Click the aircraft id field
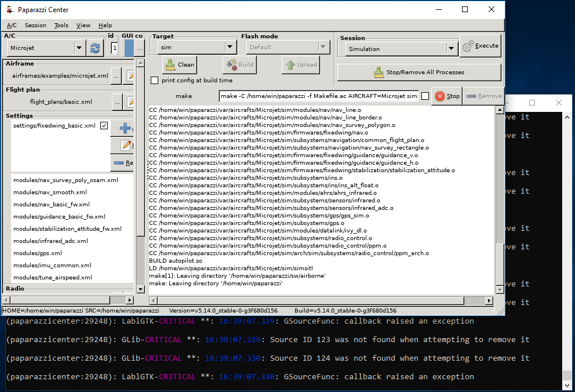 (x=114, y=48)
